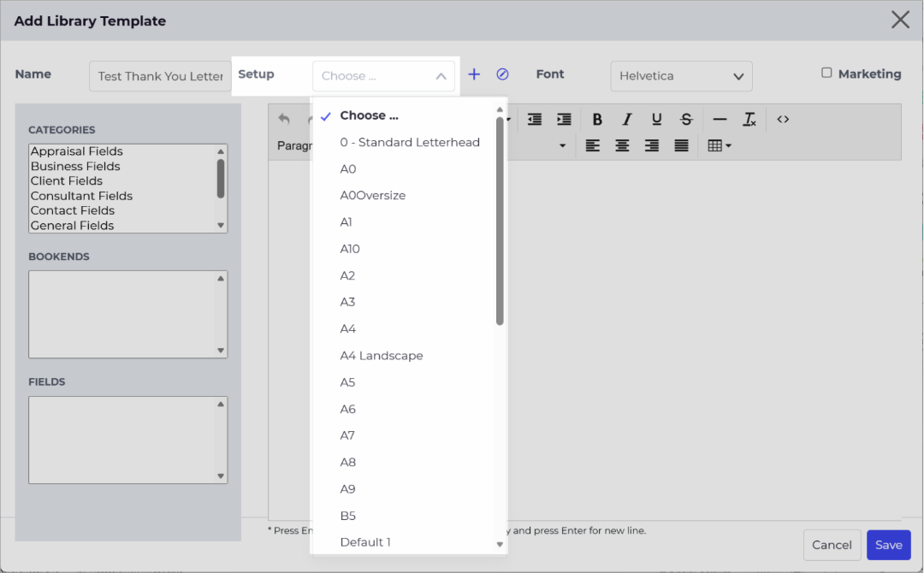Image resolution: width=924 pixels, height=573 pixels.
Task: Click the Name input field
Action: (x=160, y=76)
